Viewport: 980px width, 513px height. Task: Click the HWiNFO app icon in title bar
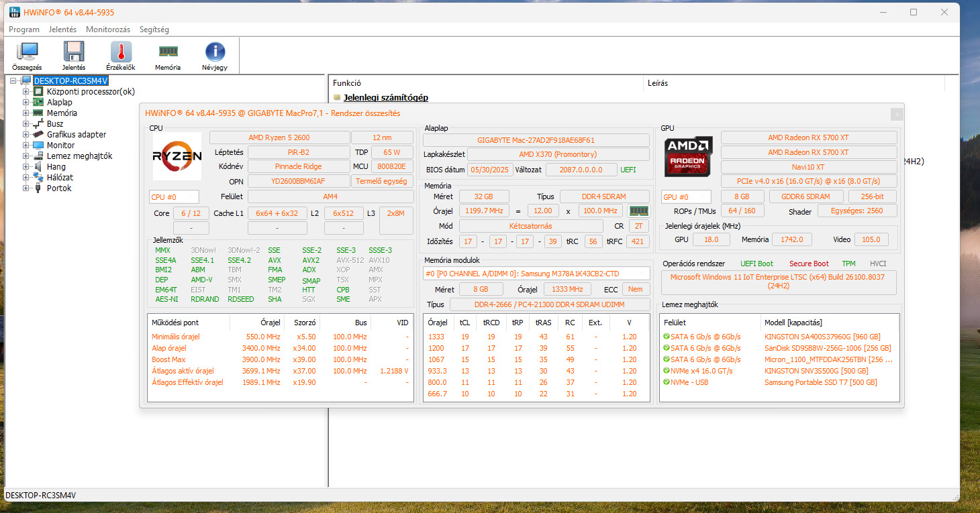pyautogui.click(x=15, y=12)
